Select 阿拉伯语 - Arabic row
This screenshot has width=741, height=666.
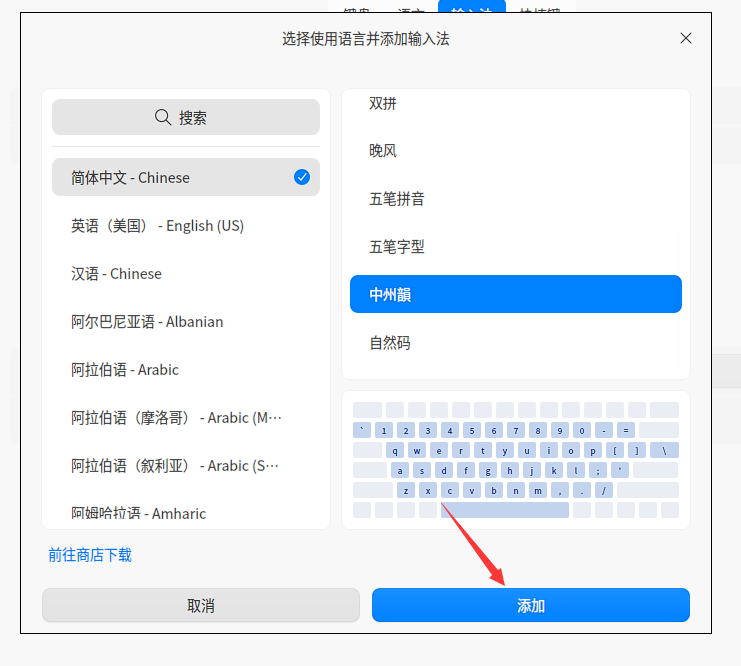(186, 370)
